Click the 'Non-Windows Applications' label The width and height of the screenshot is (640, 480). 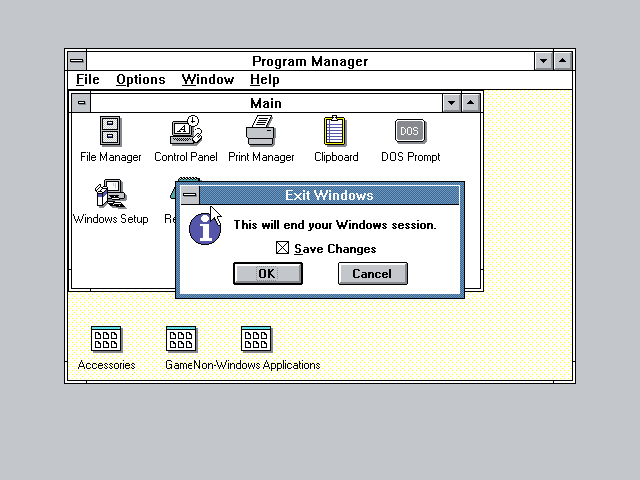tap(257, 365)
